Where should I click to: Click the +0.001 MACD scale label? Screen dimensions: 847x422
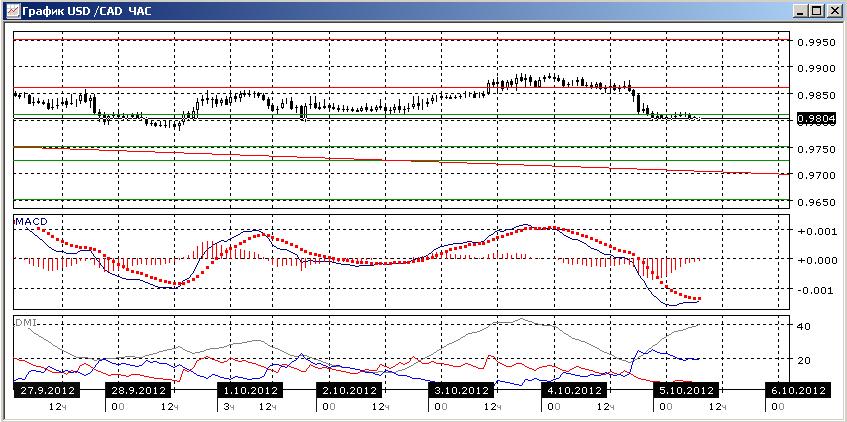815,231
